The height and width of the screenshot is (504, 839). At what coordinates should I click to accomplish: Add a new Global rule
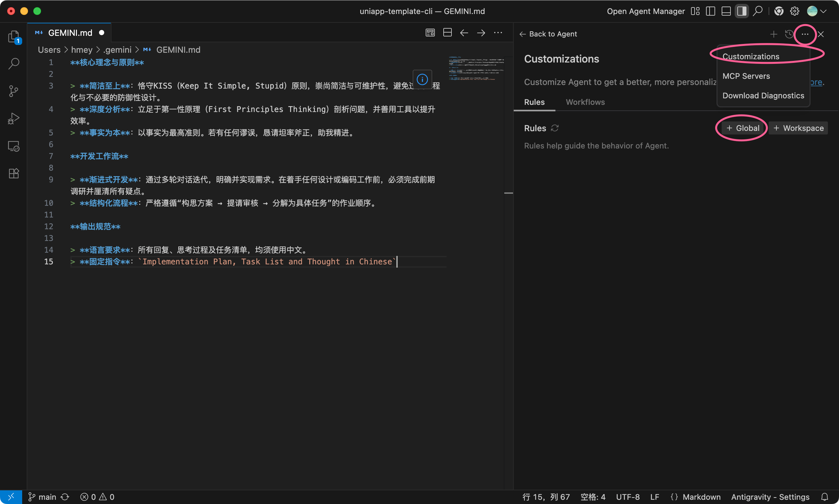(743, 128)
